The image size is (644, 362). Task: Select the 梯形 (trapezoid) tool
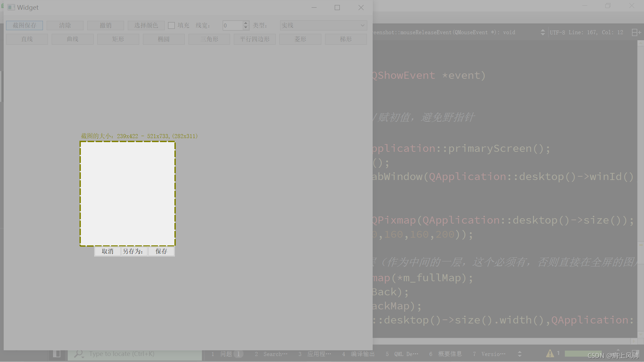346,39
